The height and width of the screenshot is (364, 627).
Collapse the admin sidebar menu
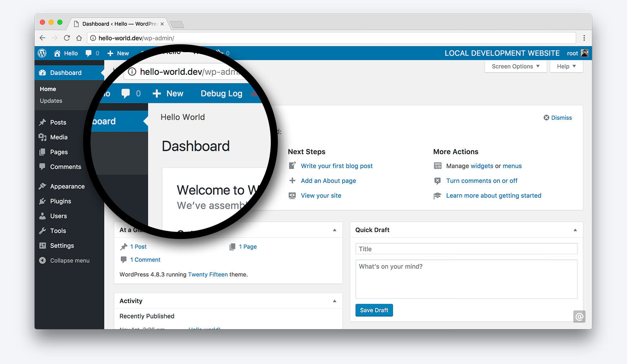point(65,261)
